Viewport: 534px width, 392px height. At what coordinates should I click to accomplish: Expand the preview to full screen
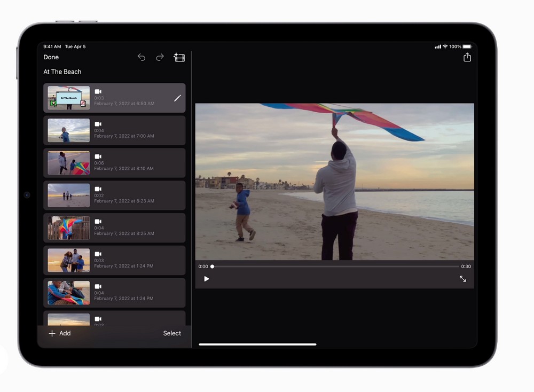click(462, 279)
